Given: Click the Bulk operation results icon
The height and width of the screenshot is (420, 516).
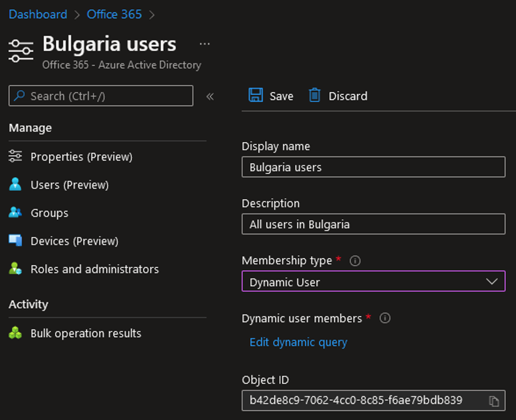Looking at the screenshot, I should point(15,333).
